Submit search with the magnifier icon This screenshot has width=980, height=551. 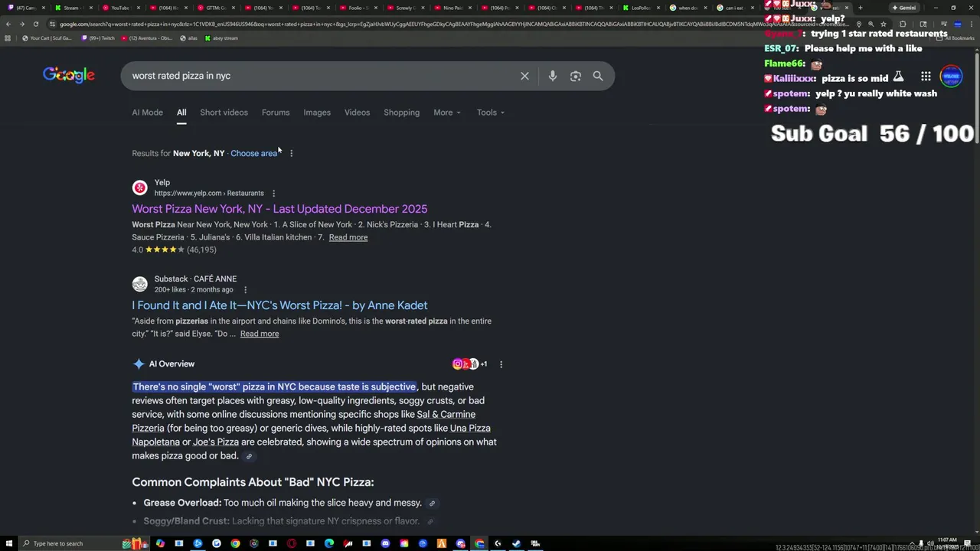[x=598, y=76]
